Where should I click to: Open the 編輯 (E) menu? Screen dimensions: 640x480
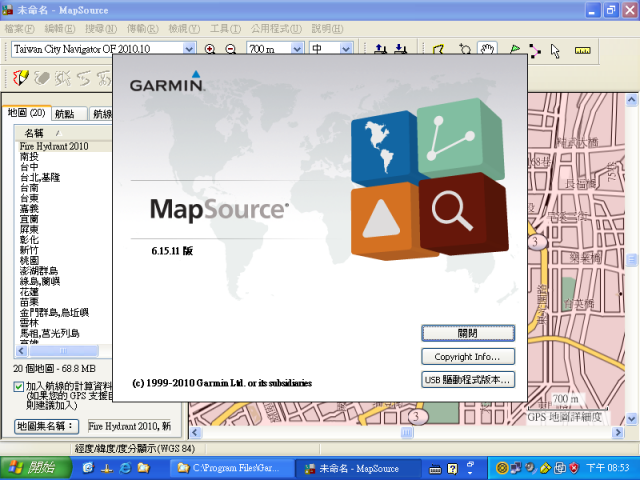(x=60, y=29)
